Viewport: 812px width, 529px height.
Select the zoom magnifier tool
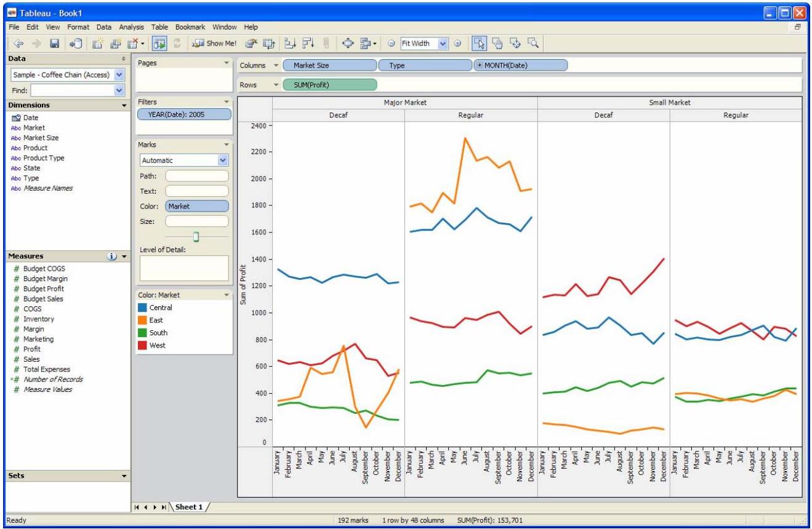[x=534, y=44]
